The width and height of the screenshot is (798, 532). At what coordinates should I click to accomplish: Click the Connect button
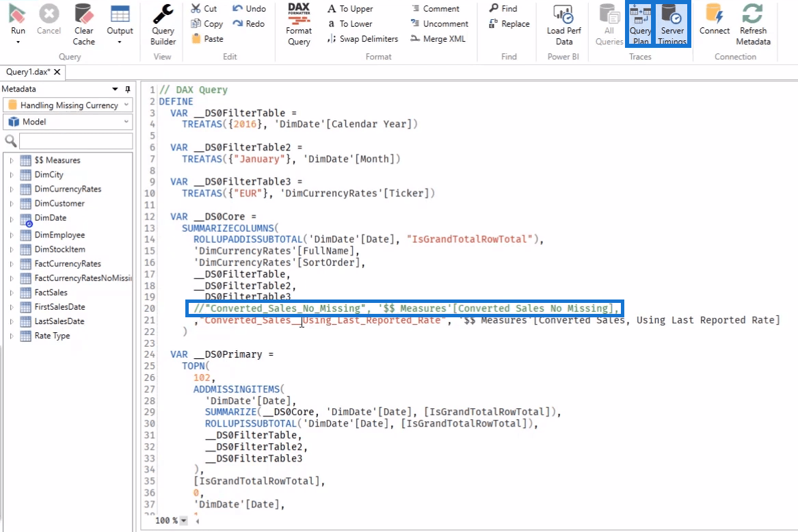tap(714, 19)
